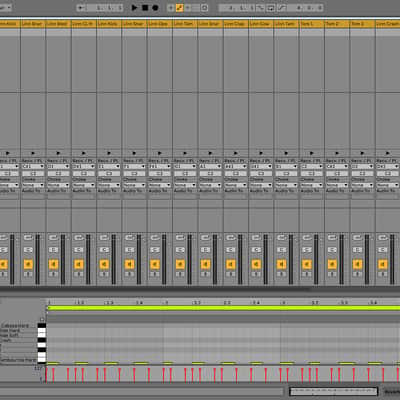
Task: Toggle the orange automation button in transport
Action: (179, 7)
